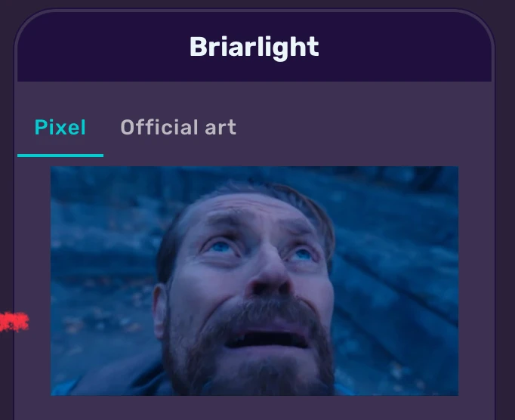The width and height of the screenshot is (515, 420).
Task: Click the word art in Official art
Action: point(220,128)
